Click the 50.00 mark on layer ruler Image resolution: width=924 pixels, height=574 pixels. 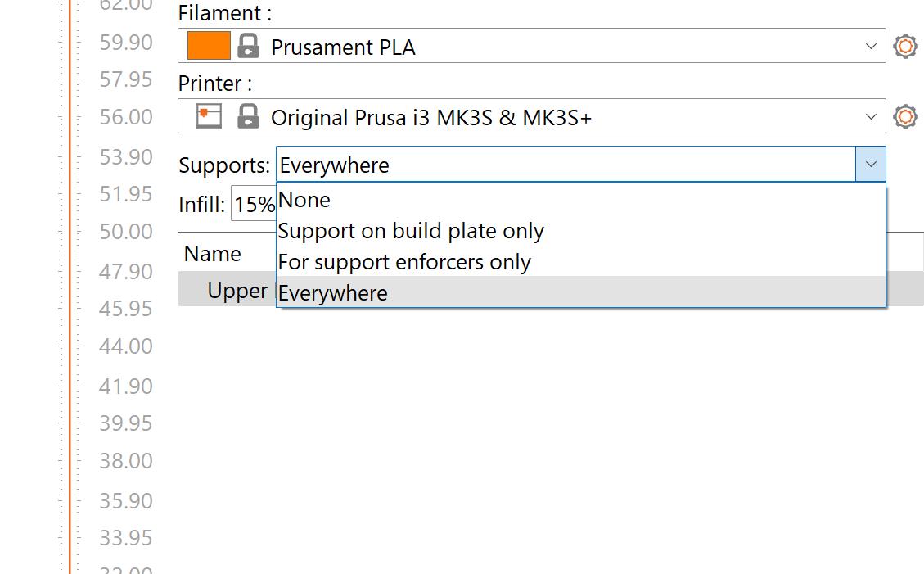(x=125, y=232)
